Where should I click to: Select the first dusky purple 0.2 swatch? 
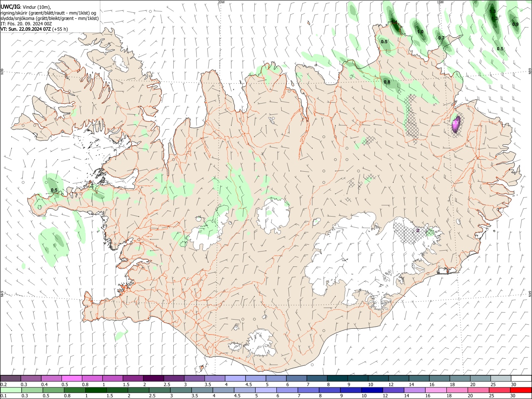click(x=11, y=379)
